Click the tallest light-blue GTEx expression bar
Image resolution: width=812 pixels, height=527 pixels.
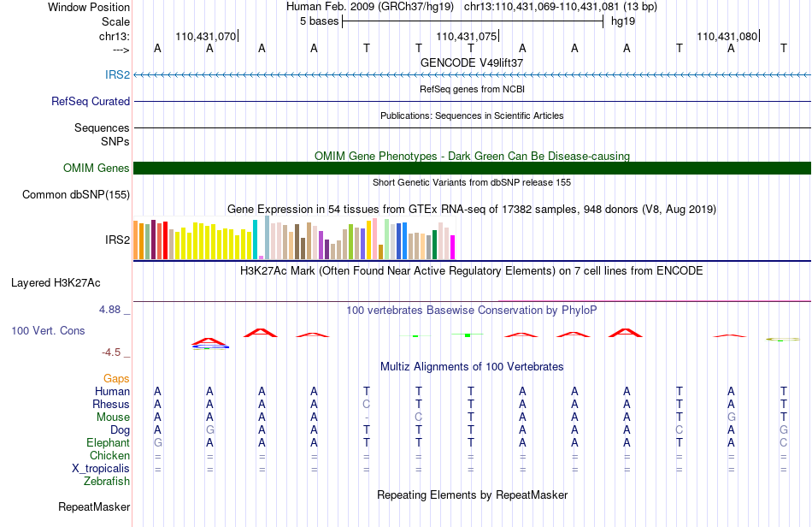267,237
